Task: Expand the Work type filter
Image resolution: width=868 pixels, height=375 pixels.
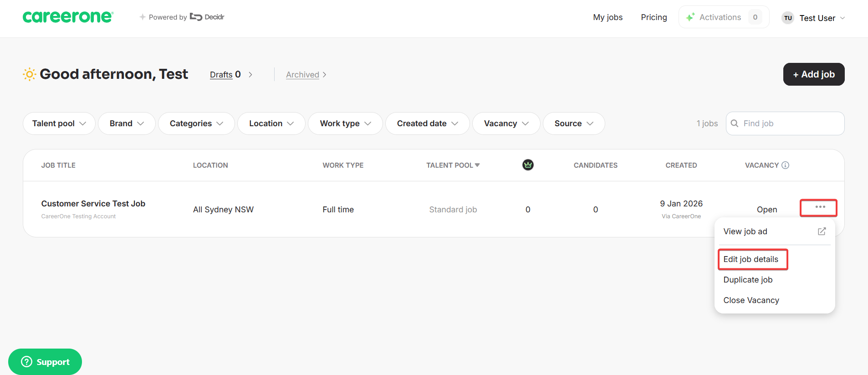Action: (345, 123)
